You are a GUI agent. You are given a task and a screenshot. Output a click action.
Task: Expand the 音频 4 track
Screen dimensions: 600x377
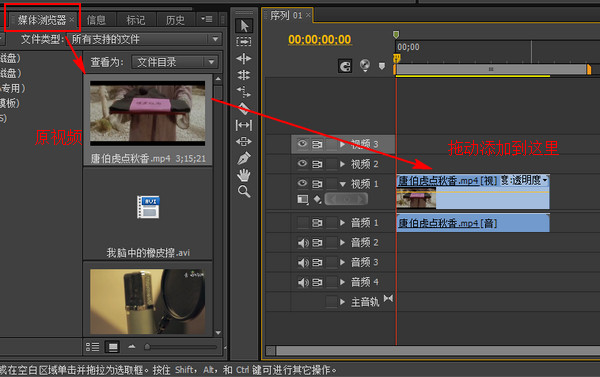point(343,282)
